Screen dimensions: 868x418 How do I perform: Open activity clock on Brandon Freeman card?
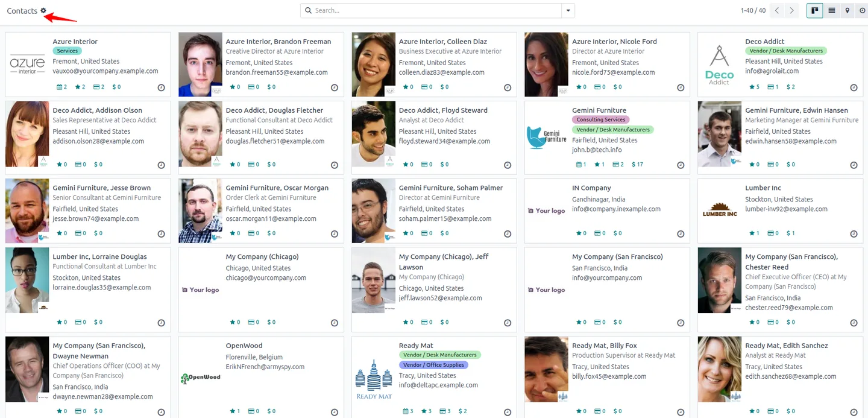(335, 87)
